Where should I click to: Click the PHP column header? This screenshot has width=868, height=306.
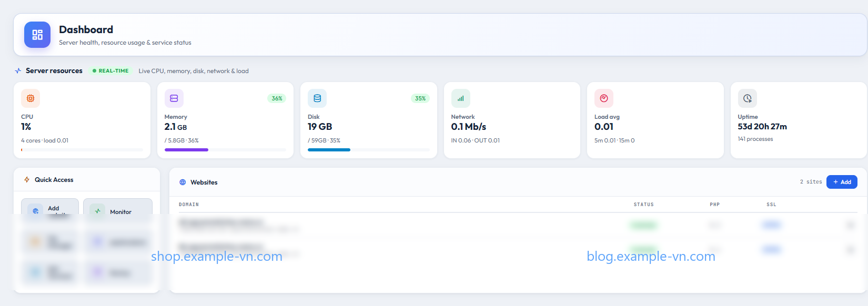coord(715,205)
